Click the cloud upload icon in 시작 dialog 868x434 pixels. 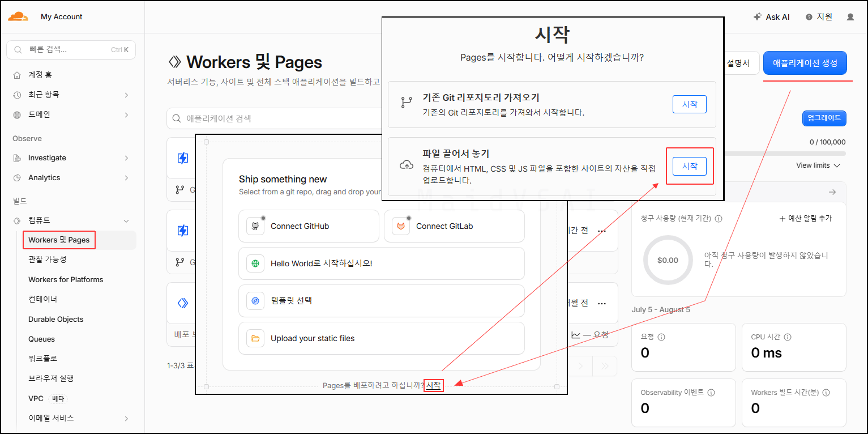(x=407, y=165)
